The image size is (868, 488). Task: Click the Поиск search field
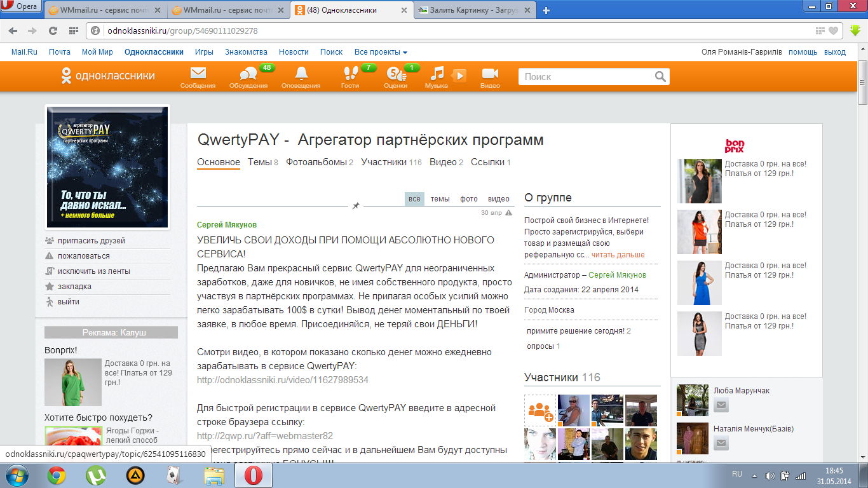tap(585, 76)
